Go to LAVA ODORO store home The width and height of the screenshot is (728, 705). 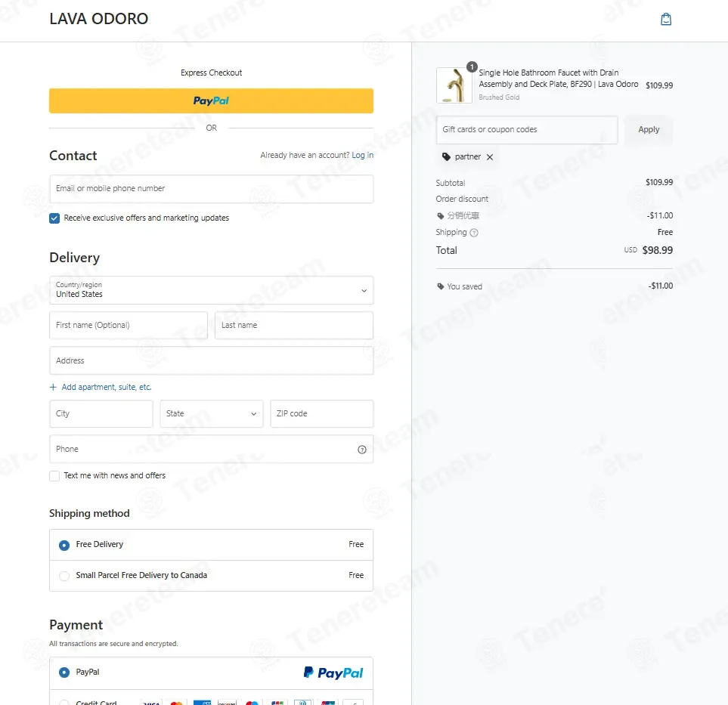[x=99, y=19]
